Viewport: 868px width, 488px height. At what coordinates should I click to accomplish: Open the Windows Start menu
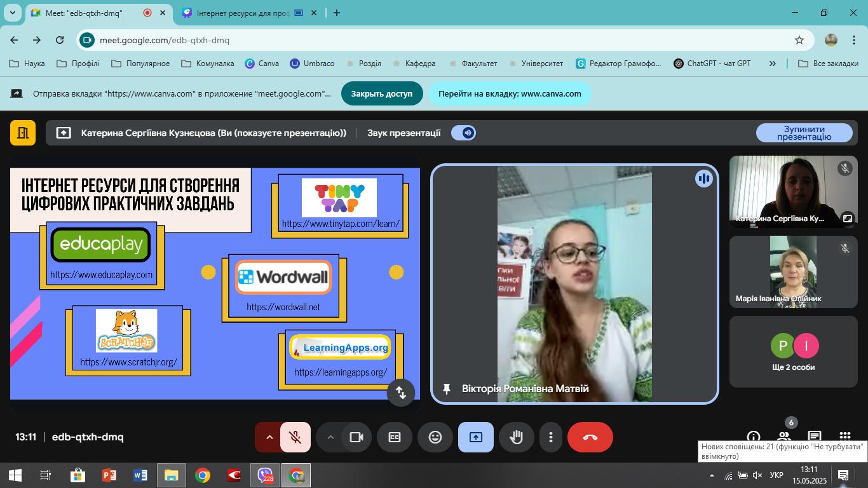point(15,475)
